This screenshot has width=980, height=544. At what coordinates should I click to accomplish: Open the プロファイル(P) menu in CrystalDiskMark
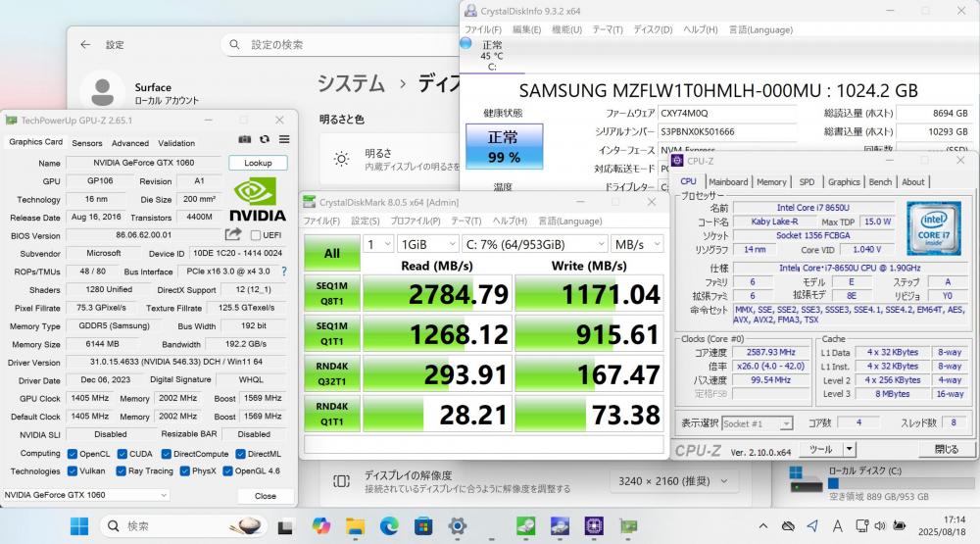point(415,221)
